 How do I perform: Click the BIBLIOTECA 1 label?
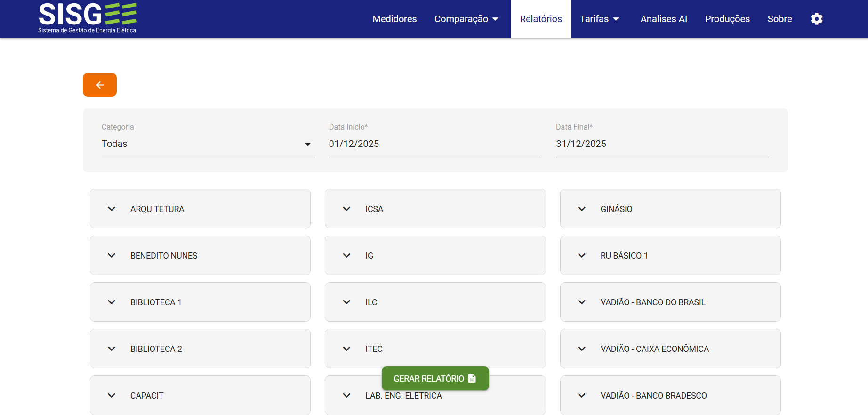coord(156,302)
